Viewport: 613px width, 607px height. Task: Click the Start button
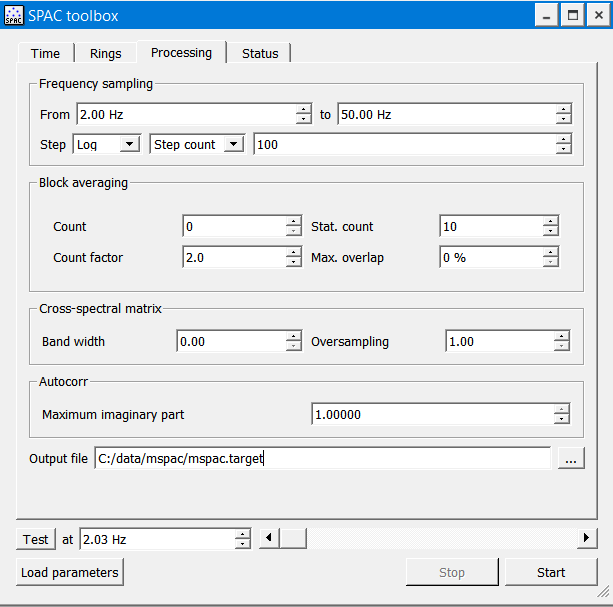551,572
